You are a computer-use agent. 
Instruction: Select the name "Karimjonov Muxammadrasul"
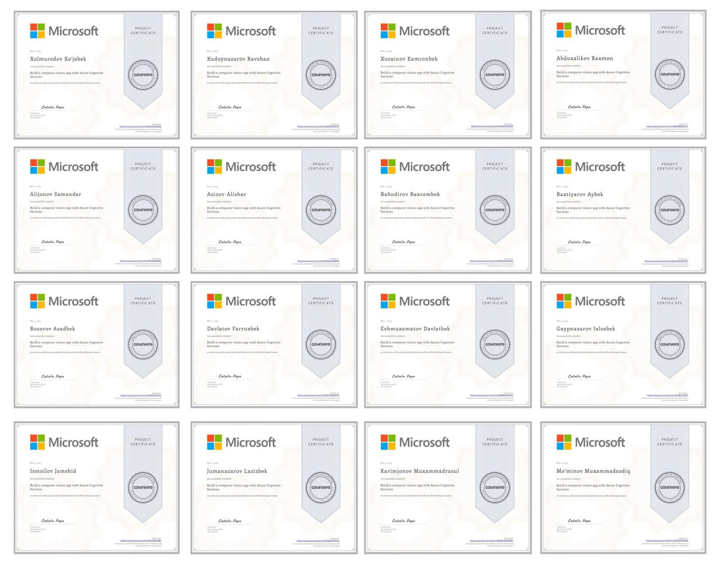(x=420, y=471)
